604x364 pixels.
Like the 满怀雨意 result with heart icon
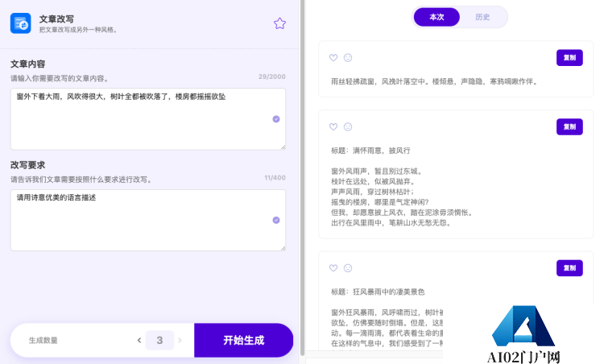[x=333, y=126]
